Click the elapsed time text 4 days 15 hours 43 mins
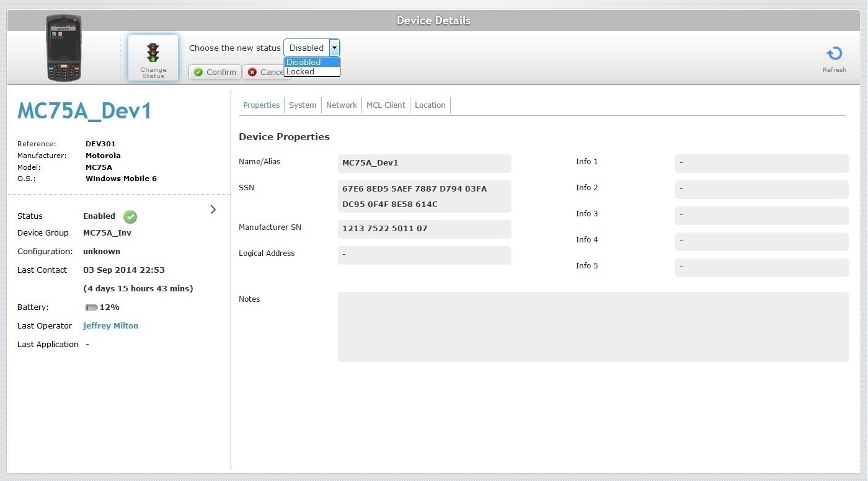The width and height of the screenshot is (868, 481). coord(138,289)
